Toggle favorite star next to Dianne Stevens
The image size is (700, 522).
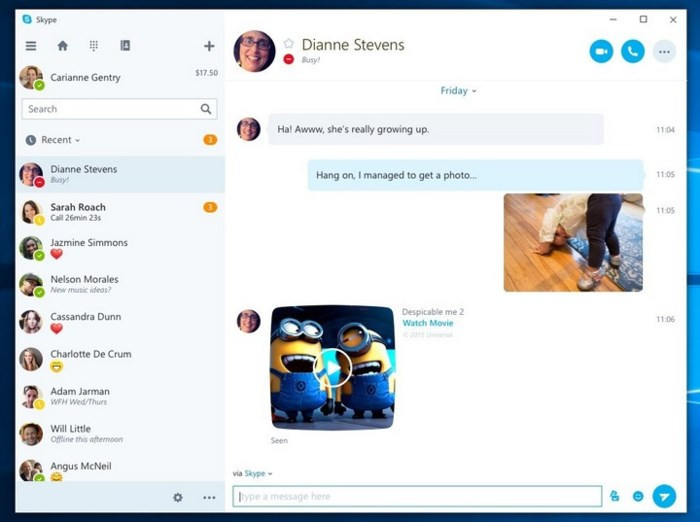point(289,43)
